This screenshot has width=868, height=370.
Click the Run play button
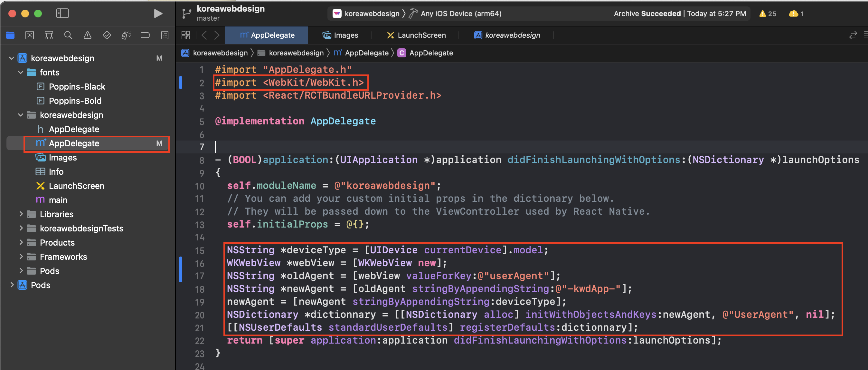pyautogui.click(x=158, y=14)
